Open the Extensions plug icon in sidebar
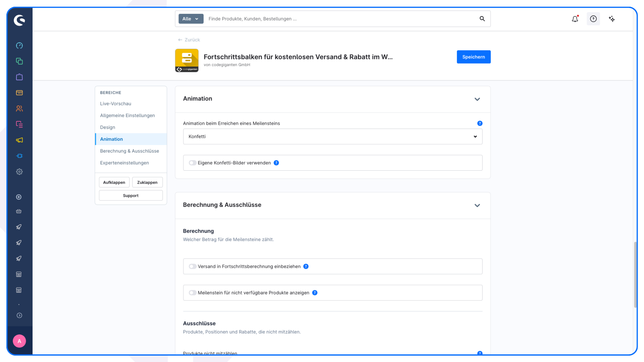 click(x=19, y=156)
